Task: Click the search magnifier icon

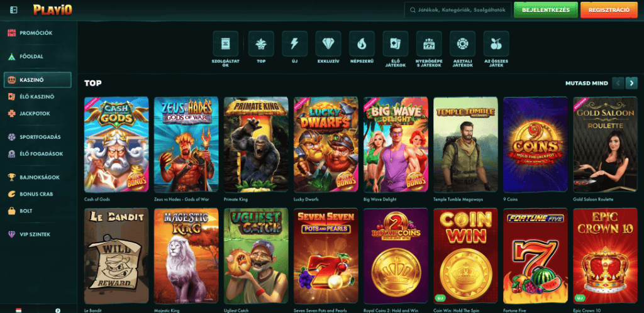Action: coord(413,10)
